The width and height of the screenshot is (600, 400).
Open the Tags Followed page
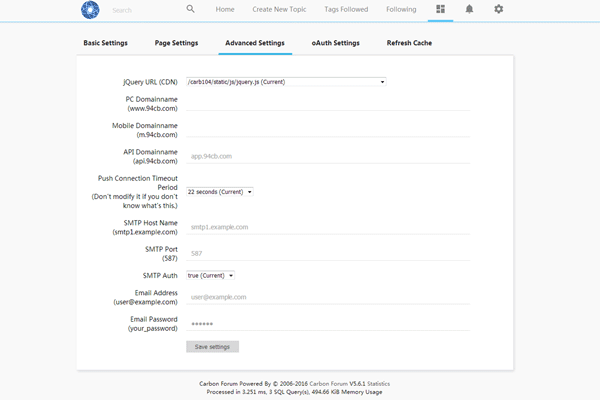[x=346, y=9]
